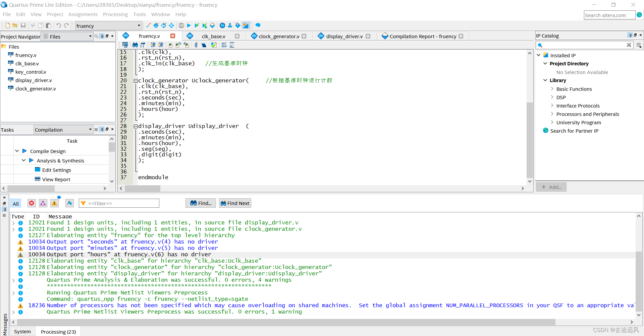Open the Project Navigator Files dropdown

(x=68, y=37)
